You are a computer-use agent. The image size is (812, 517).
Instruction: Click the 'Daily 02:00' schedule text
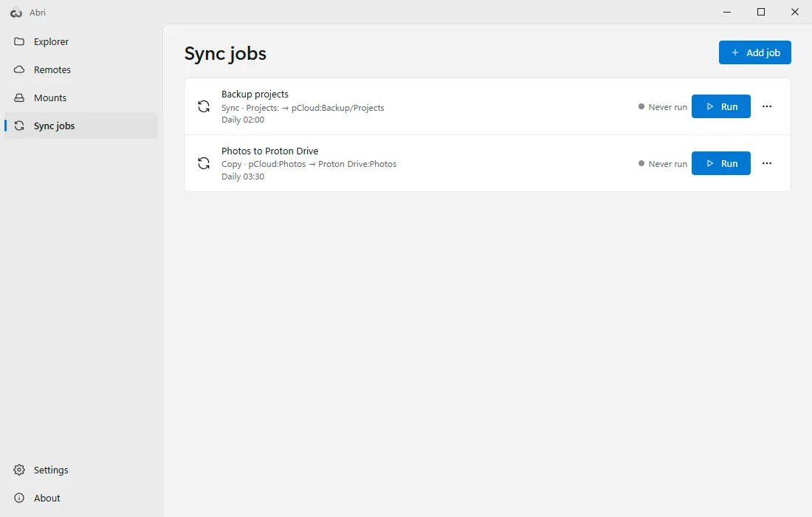(x=243, y=120)
